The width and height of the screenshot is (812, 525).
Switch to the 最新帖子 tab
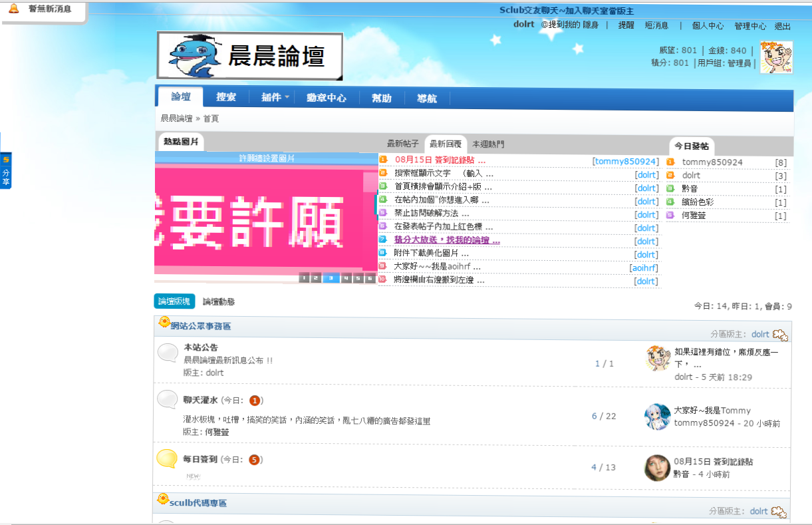(x=403, y=144)
